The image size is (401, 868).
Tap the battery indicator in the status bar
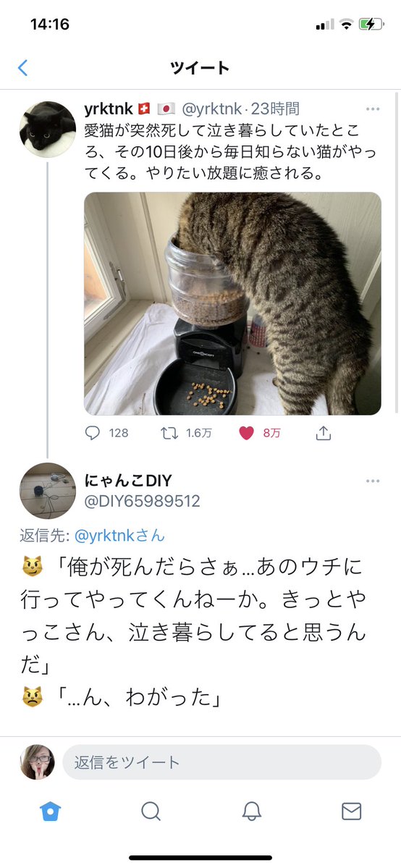(x=371, y=25)
